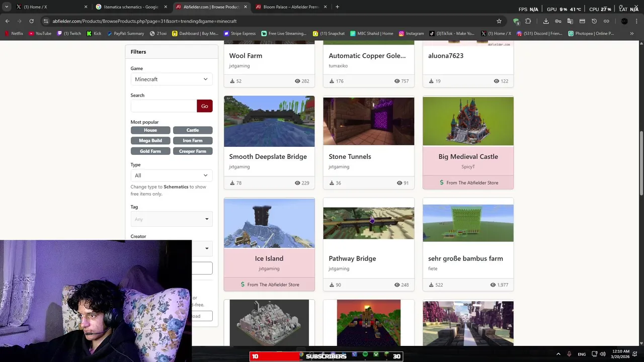Click the aluona7623 product title
The height and width of the screenshot is (362, 644).
[x=446, y=56]
